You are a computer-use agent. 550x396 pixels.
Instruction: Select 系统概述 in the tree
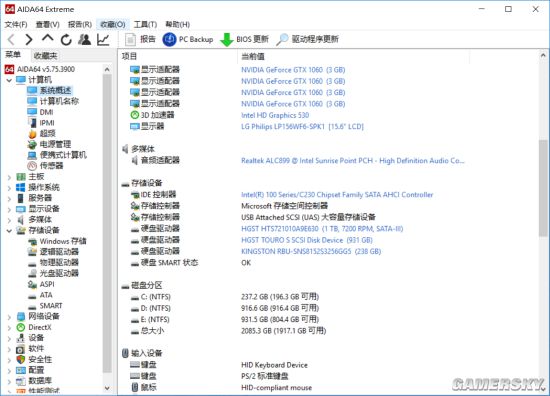(49, 90)
